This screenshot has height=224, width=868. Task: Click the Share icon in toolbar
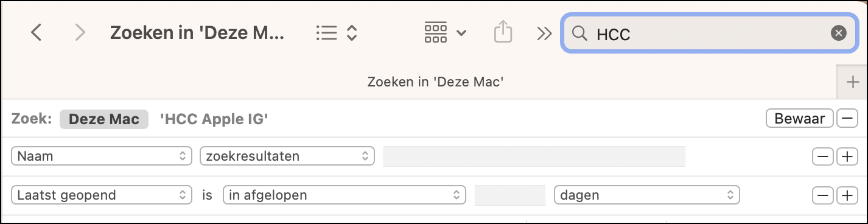503,32
